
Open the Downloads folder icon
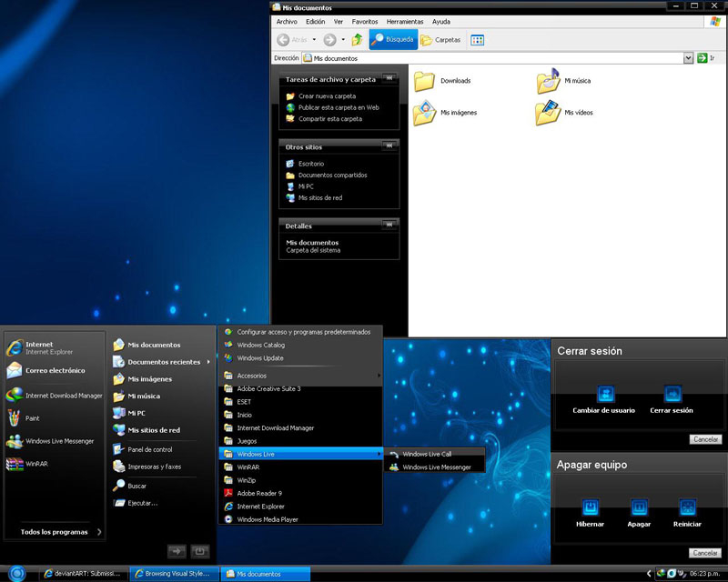click(x=424, y=81)
